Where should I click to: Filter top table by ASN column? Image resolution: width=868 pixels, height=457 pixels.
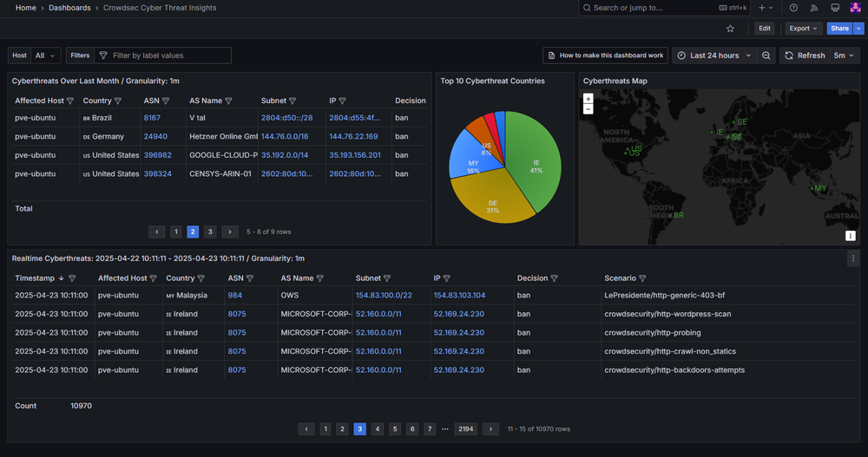pyautogui.click(x=166, y=101)
